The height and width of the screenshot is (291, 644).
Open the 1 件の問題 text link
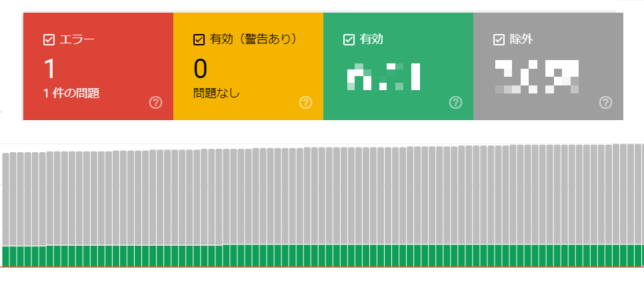(71, 93)
